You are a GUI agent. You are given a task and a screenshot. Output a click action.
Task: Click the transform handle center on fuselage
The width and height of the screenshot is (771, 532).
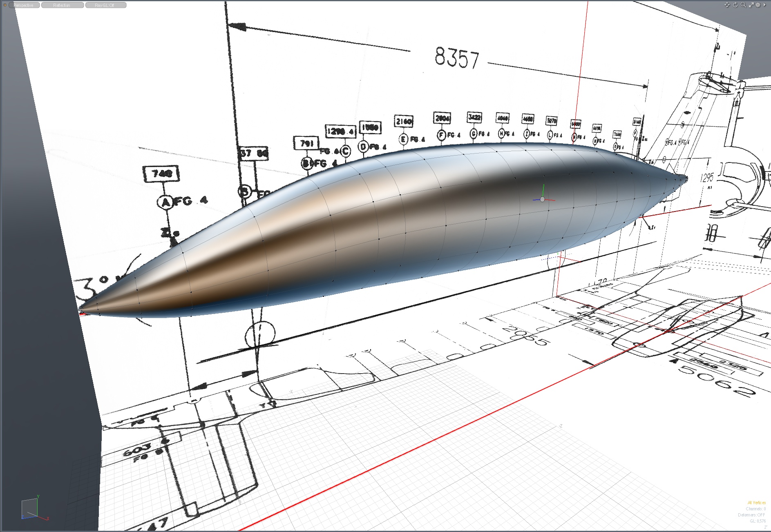tap(542, 199)
